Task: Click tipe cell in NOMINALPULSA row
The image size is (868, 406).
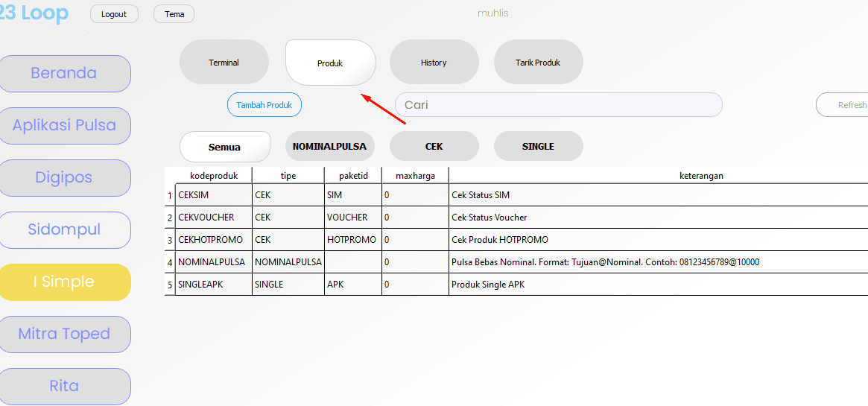Action: click(288, 261)
